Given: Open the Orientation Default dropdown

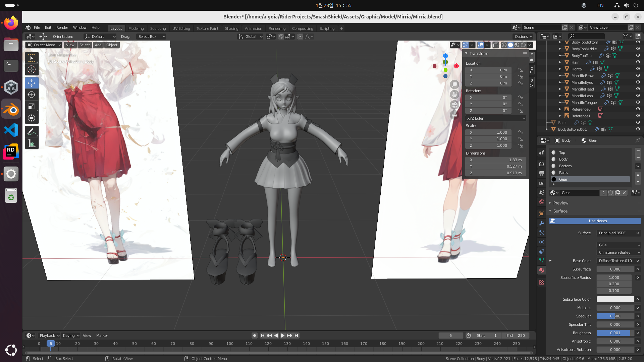Looking at the screenshot, I should click(x=100, y=37).
